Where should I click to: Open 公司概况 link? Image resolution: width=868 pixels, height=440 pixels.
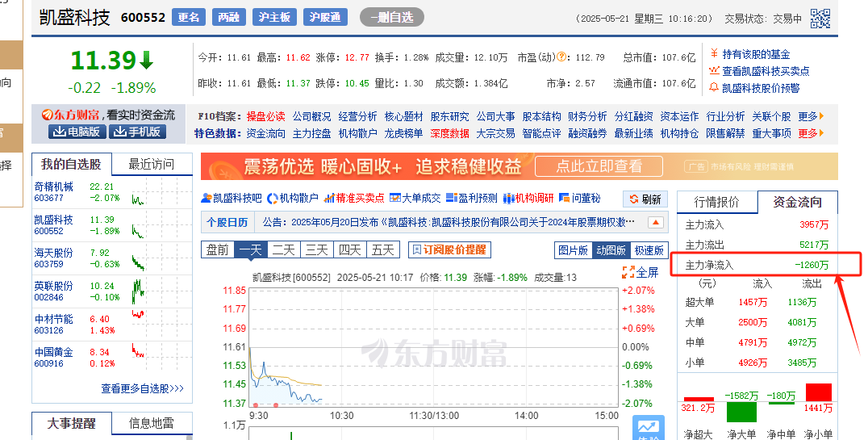[x=311, y=116]
